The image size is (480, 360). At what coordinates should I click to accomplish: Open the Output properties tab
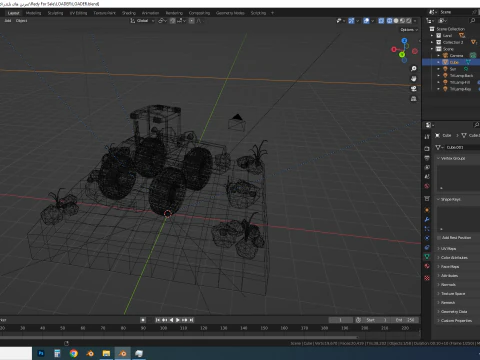(427, 158)
